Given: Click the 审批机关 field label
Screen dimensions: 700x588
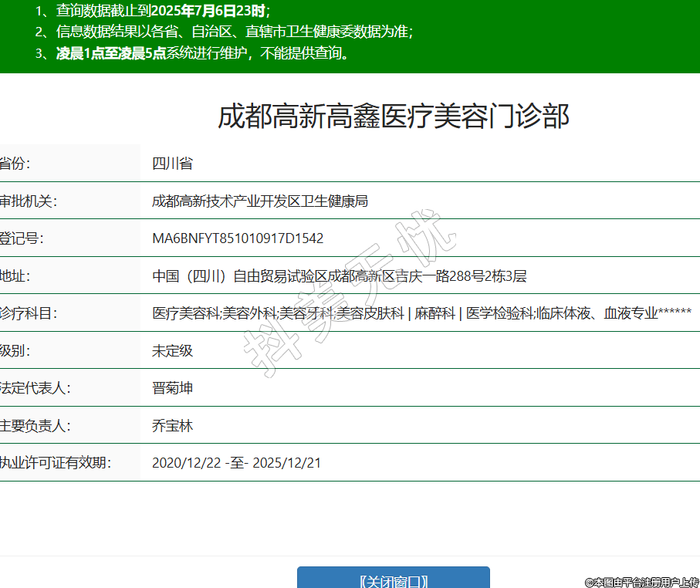Looking at the screenshot, I should point(28,201).
